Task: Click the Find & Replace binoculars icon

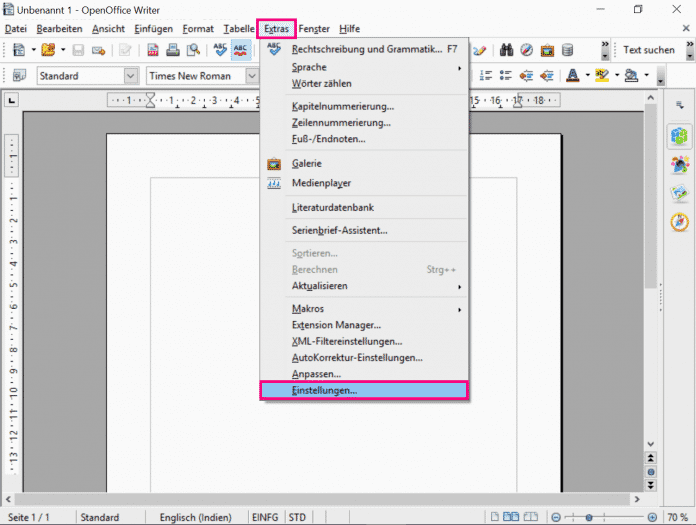Action: click(x=507, y=50)
